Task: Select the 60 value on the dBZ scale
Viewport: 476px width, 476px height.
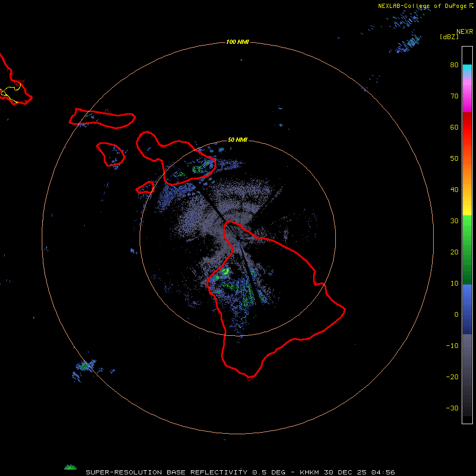Action: [x=454, y=127]
